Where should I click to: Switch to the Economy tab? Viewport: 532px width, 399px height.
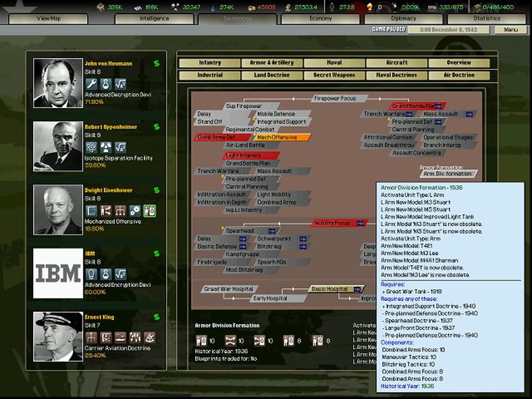click(x=321, y=18)
